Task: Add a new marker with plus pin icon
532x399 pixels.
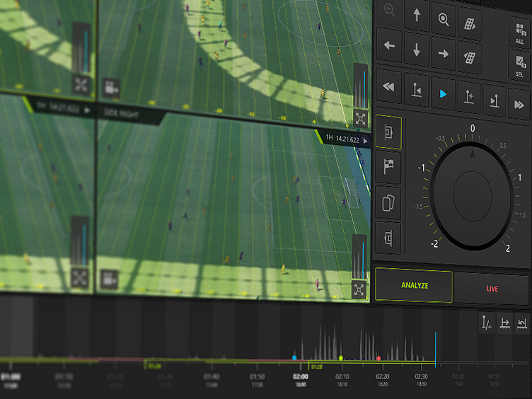Action: coord(468,98)
